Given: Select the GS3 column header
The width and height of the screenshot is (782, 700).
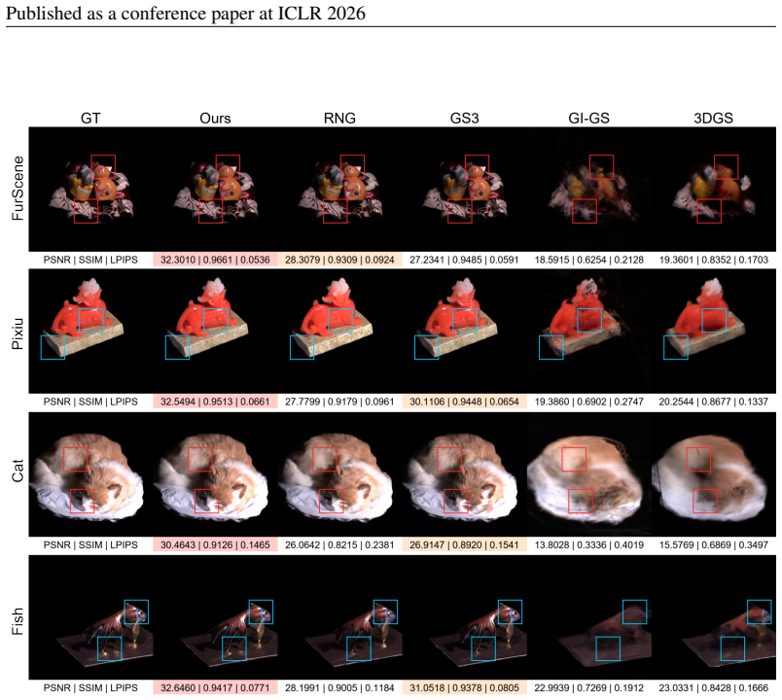Looking at the screenshot, I should [464, 119].
